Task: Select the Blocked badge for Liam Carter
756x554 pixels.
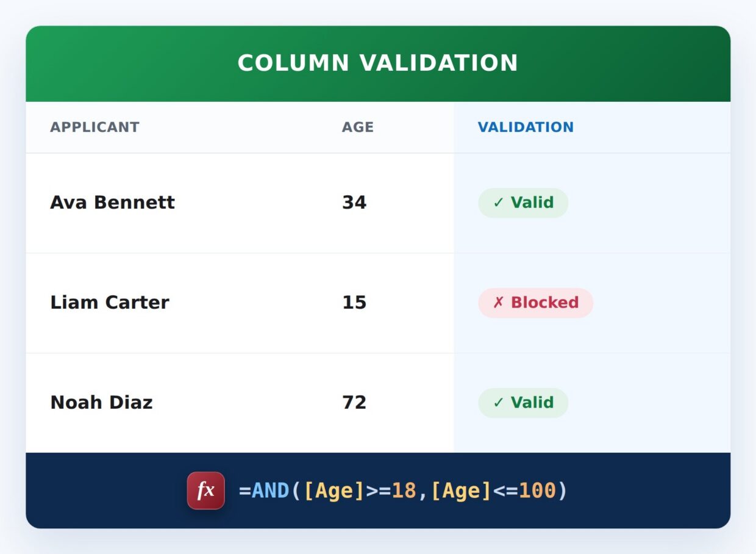Action: 535,303
